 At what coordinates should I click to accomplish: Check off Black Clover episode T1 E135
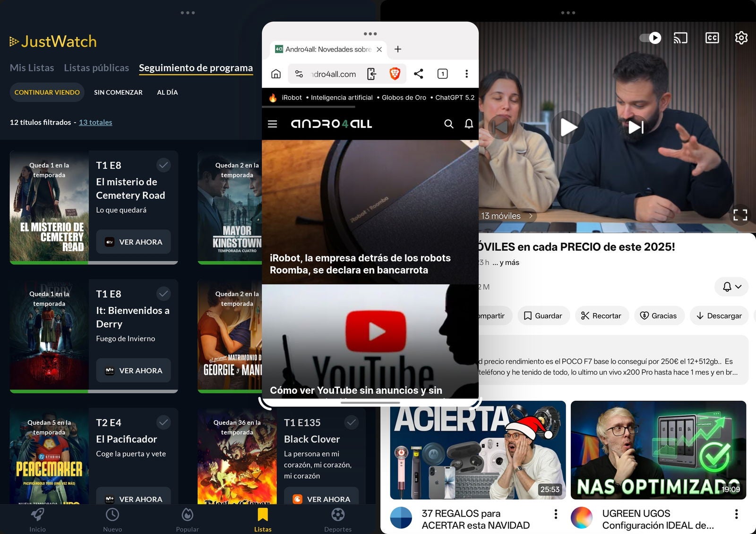[x=351, y=422]
